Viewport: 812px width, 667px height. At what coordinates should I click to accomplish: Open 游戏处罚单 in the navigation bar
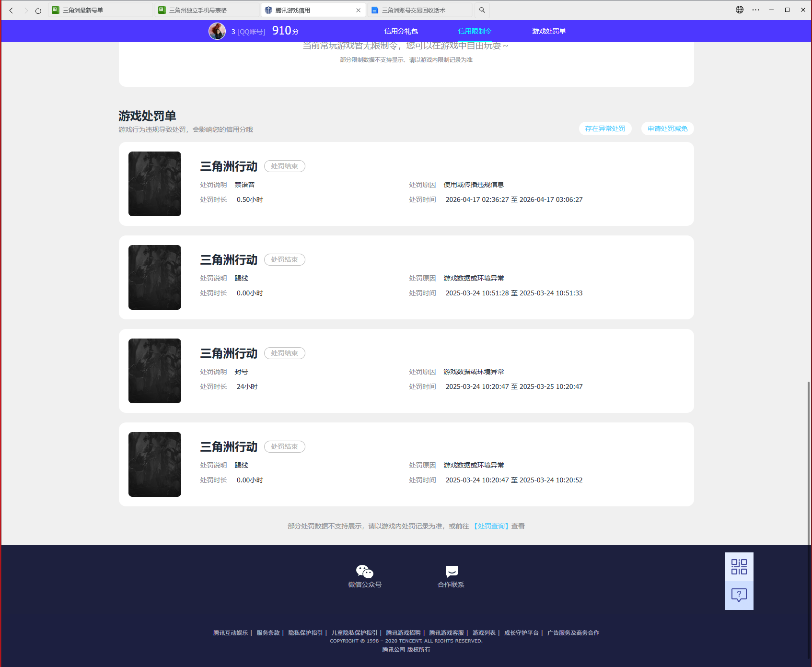(549, 31)
